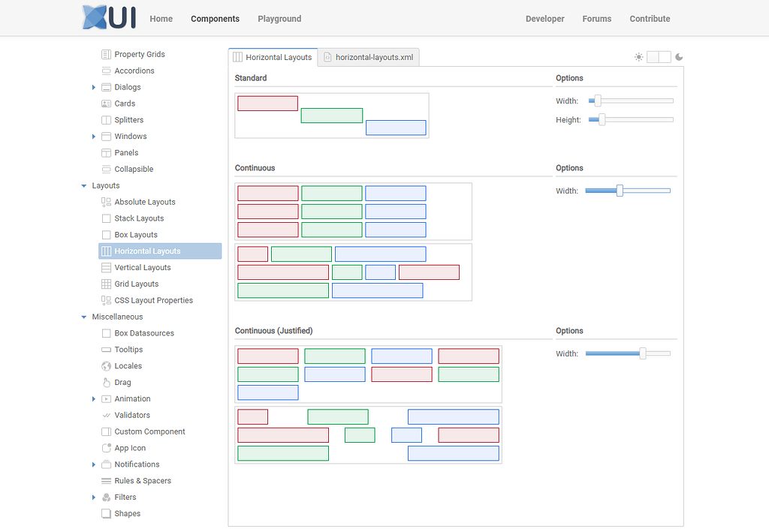Click the sun icon for light theme
The height and width of the screenshot is (532, 769).
(638, 56)
